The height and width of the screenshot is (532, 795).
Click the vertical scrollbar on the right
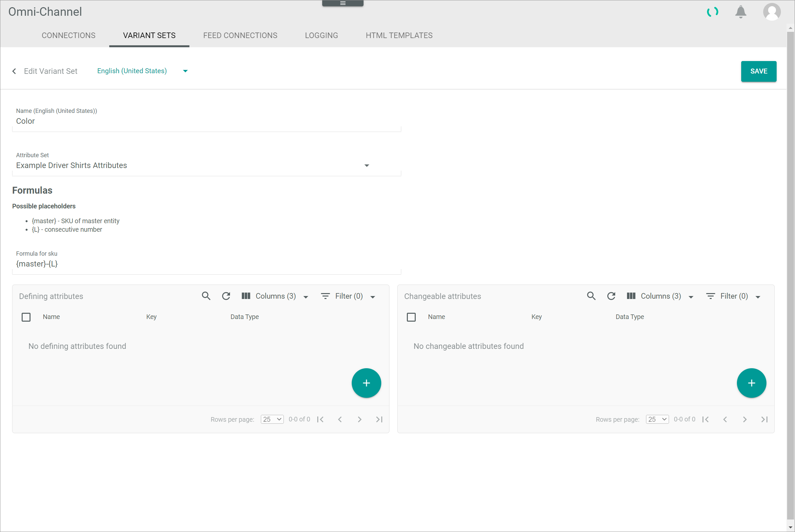pos(791,275)
